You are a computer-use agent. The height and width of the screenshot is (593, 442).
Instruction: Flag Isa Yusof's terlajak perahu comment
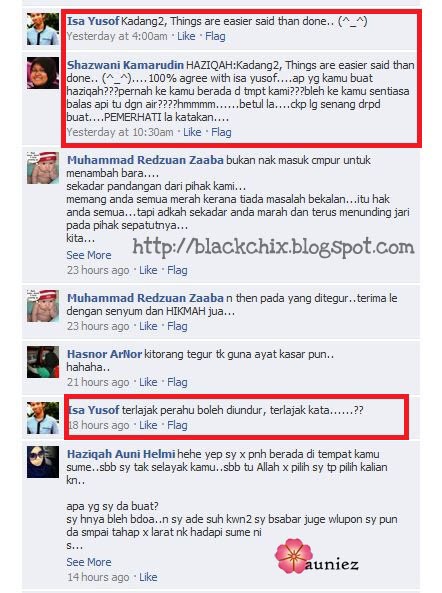pyautogui.click(x=177, y=425)
